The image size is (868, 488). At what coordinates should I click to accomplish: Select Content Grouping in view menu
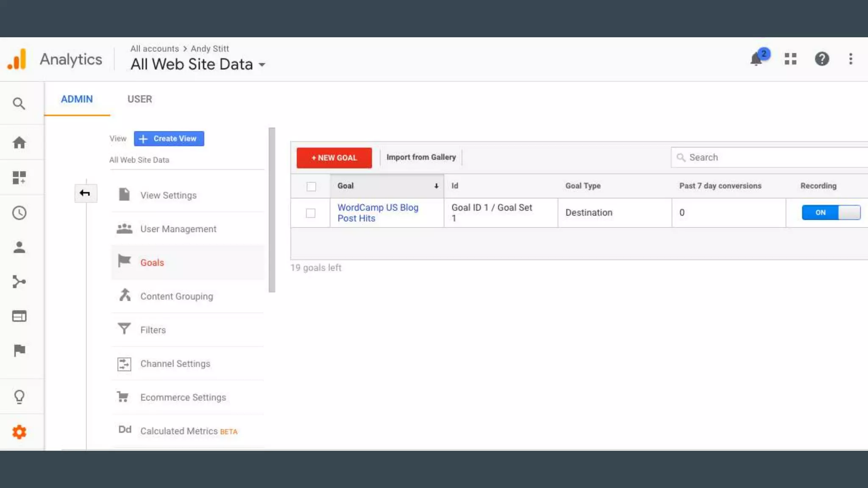[176, 297]
